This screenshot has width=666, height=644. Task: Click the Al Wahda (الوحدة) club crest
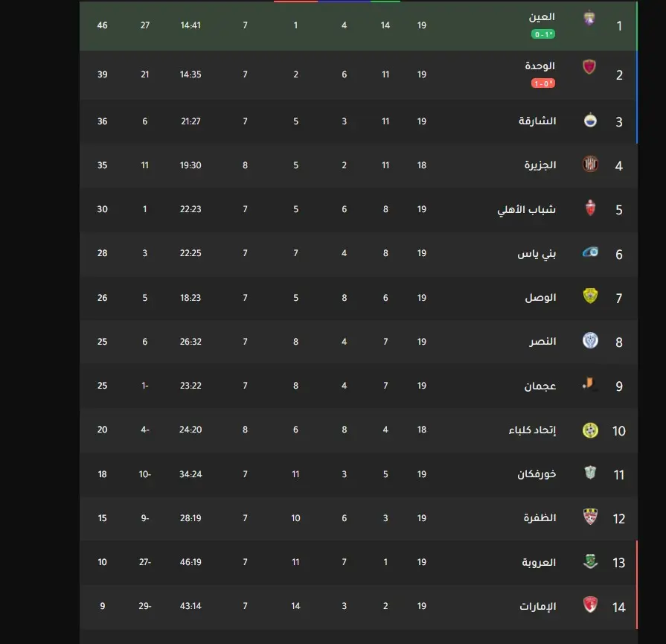[x=589, y=67]
